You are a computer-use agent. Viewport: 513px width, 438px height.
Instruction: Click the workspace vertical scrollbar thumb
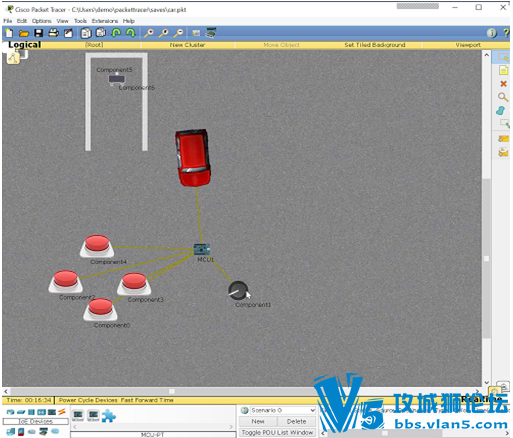(x=487, y=258)
